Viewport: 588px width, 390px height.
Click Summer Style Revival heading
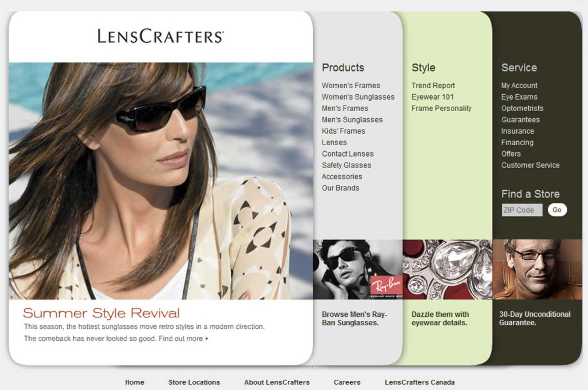click(101, 313)
